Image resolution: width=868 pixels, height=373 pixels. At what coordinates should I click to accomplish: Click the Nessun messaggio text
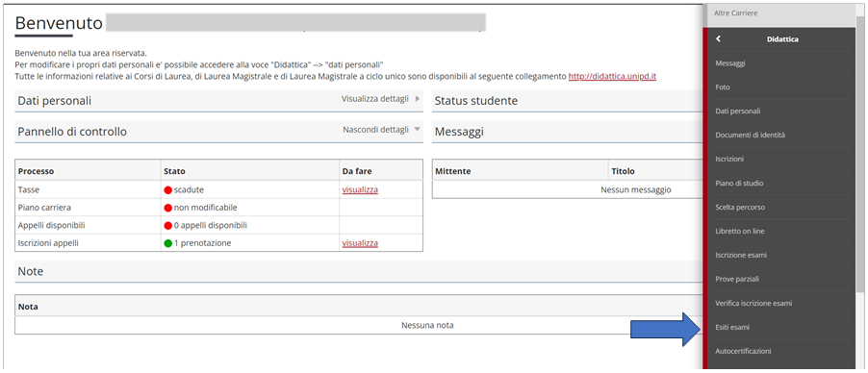635,189
